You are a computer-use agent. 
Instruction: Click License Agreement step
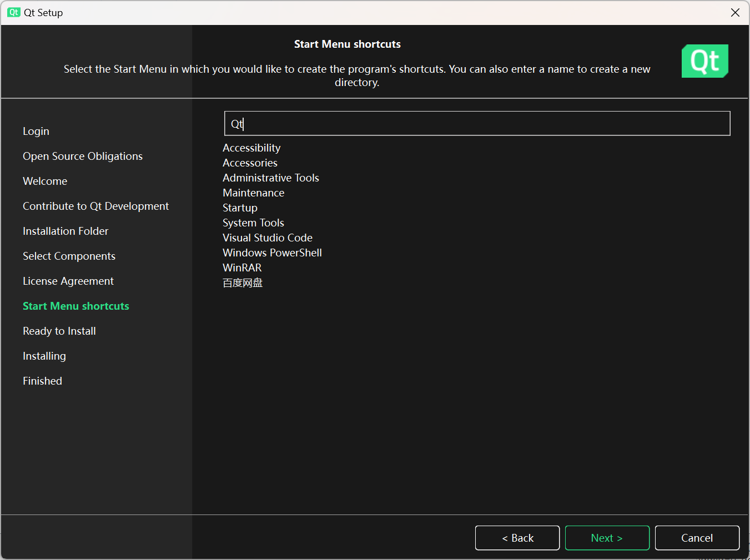point(68,281)
